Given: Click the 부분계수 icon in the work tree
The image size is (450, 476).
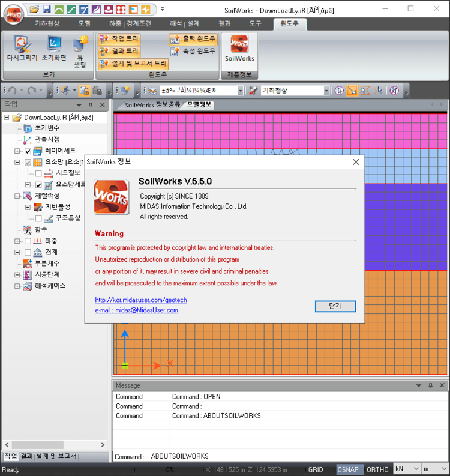Looking at the screenshot, I should coord(27,263).
